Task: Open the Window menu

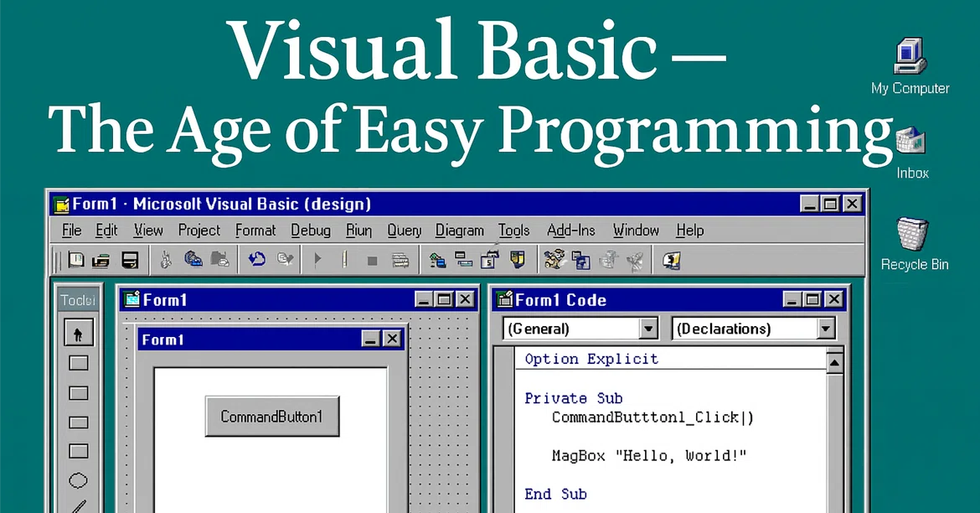Action: pos(636,231)
